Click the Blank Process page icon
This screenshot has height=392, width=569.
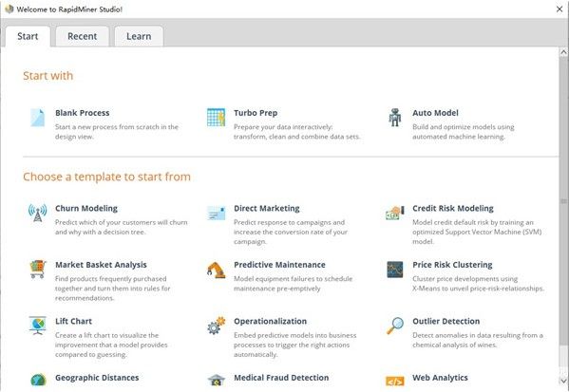tap(37, 118)
